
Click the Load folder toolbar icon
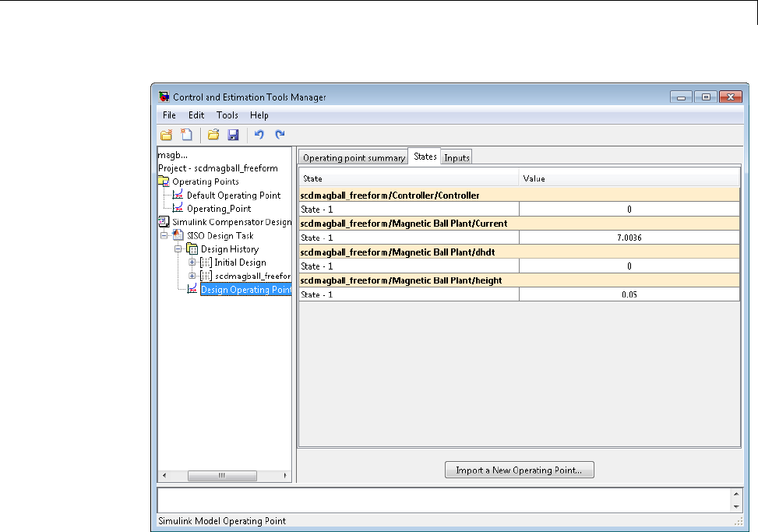tap(213, 135)
